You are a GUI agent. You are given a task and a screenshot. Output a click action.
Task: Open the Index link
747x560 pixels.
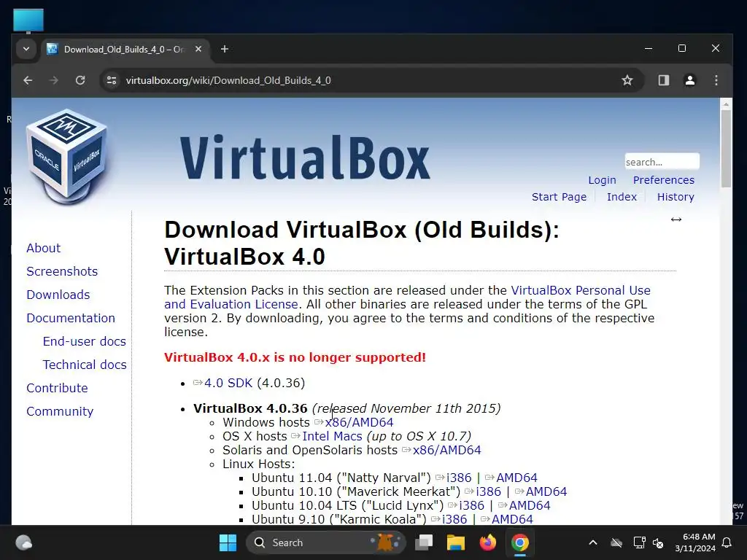(622, 197)
